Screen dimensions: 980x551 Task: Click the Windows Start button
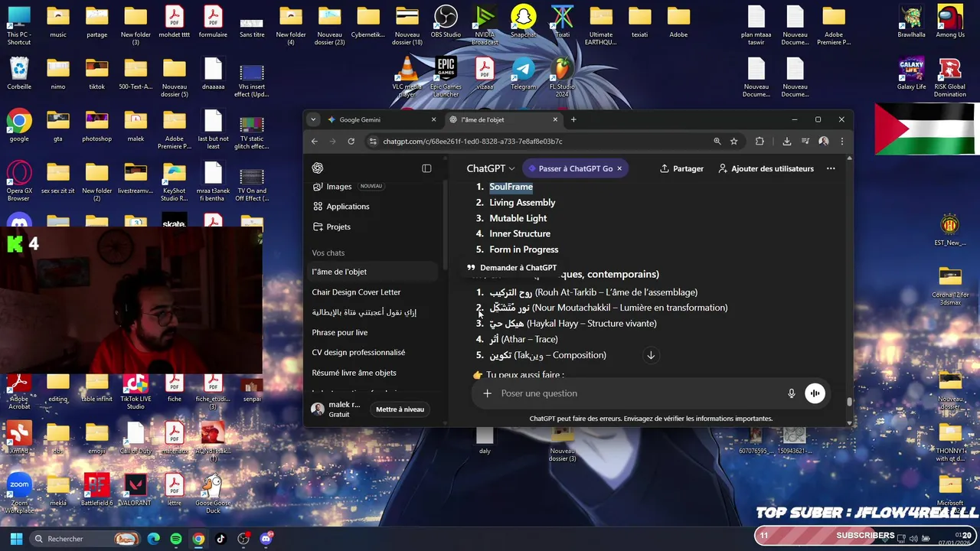[16, 539]
